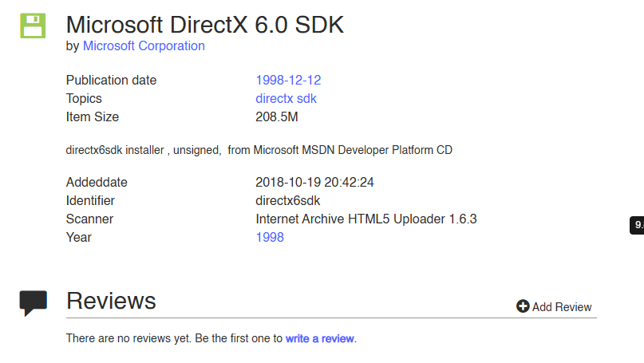Click the write a review link
644x363 pixels.
click(x=319, y=338)
